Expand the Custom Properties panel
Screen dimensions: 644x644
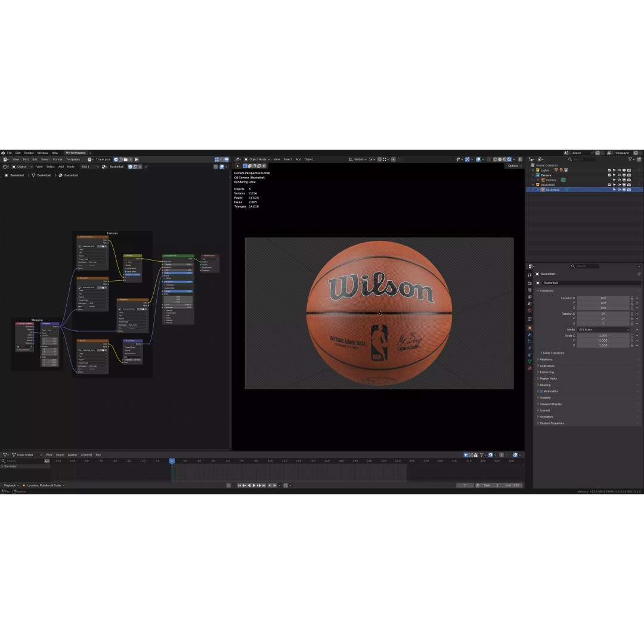pyautogui.click(x=550, y=423)
